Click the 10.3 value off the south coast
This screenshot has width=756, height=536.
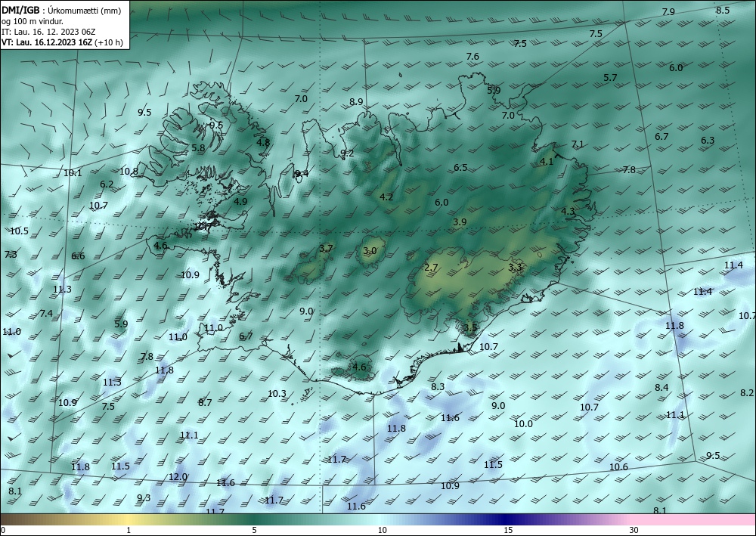(x=277, y=394)
